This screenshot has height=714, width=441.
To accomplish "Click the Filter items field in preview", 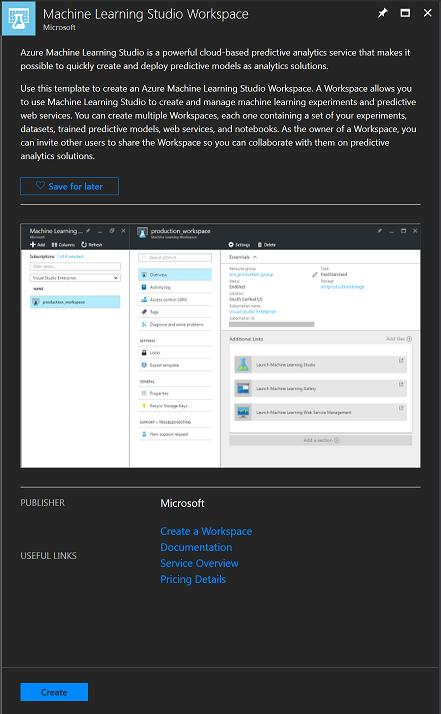I will [75, 266].
